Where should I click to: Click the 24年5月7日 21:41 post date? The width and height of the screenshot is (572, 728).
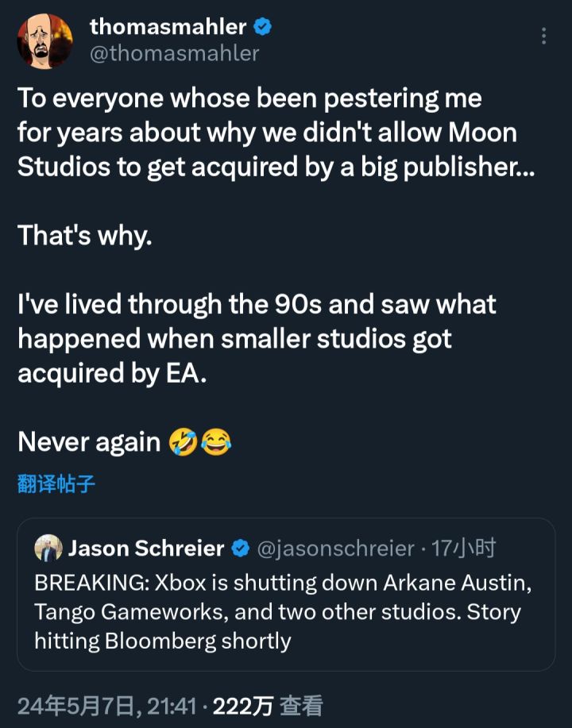click(x=107, y=706)
